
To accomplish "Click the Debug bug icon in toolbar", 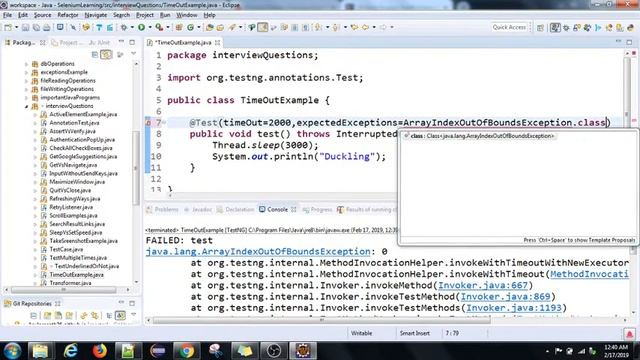I will [124, 27].
